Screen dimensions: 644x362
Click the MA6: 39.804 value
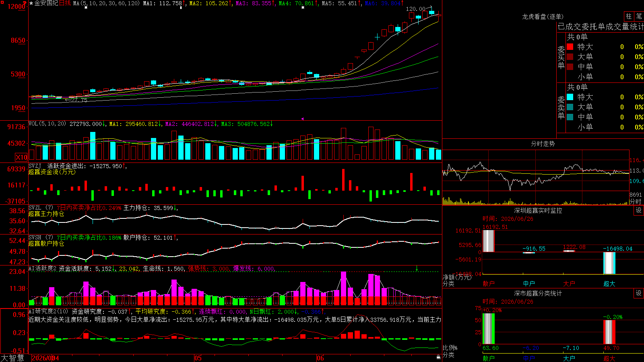coord(383,3)
